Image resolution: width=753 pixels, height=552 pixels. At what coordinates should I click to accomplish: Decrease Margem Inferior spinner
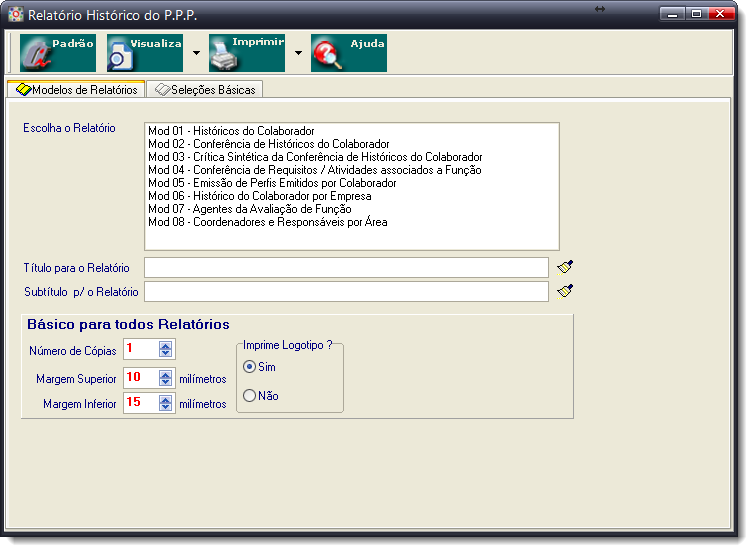tap(165, 407)
